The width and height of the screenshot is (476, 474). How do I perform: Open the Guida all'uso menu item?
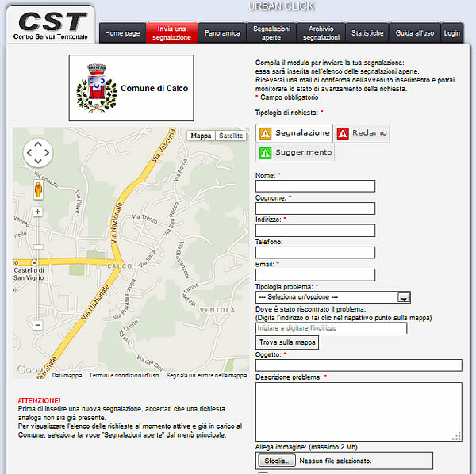[x=415, y=33]
